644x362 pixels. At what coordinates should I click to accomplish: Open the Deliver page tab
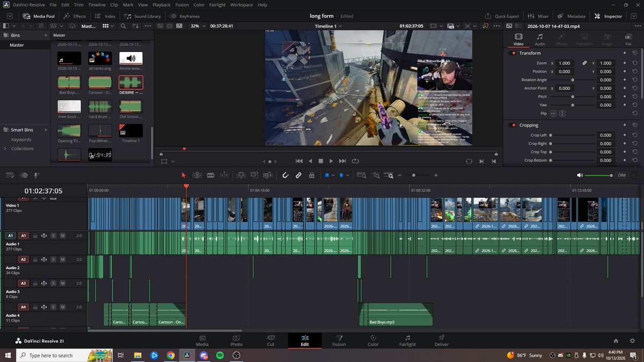click(x=441, y=341)
